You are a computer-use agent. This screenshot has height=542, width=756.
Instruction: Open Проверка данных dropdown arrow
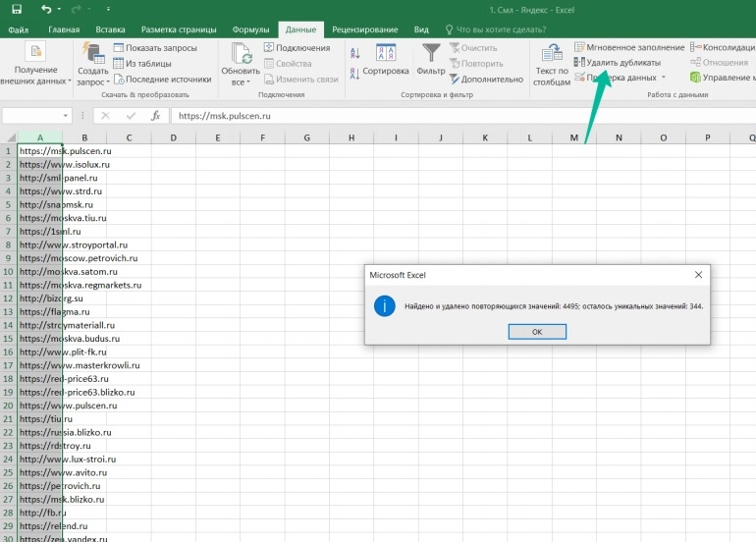tap(664, 78)
